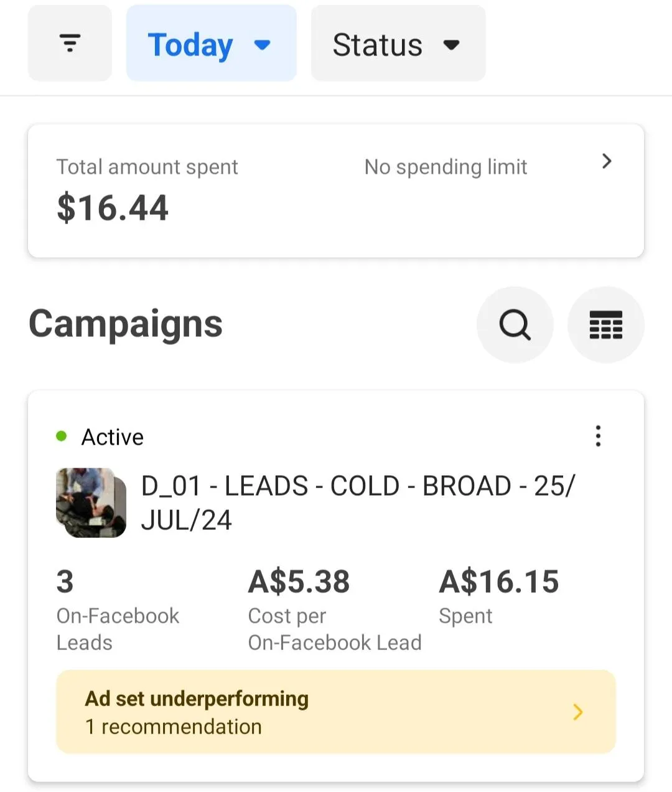Open the table columns view icon
672x792 pixels.
[605, 324]
